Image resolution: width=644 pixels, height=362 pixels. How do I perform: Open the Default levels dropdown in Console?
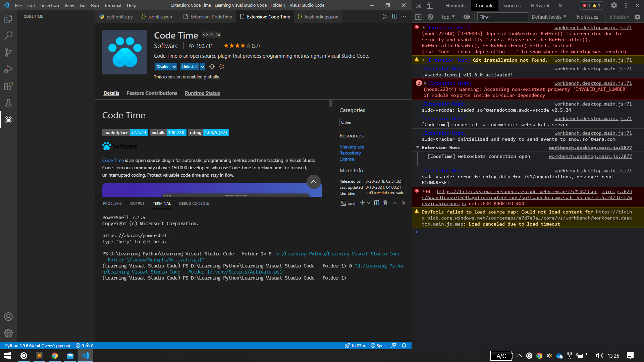[x=548, y=17]
